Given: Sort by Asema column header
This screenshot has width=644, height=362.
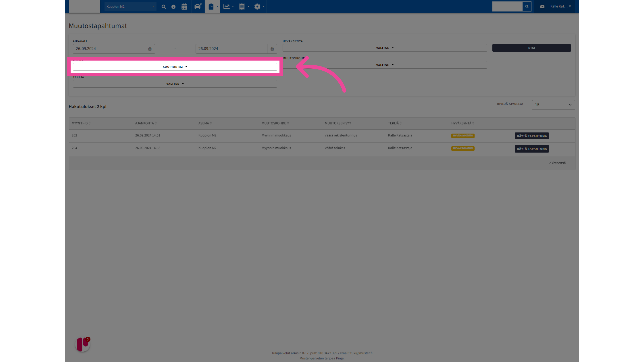Looking at the screenshot, I should 205,123.
